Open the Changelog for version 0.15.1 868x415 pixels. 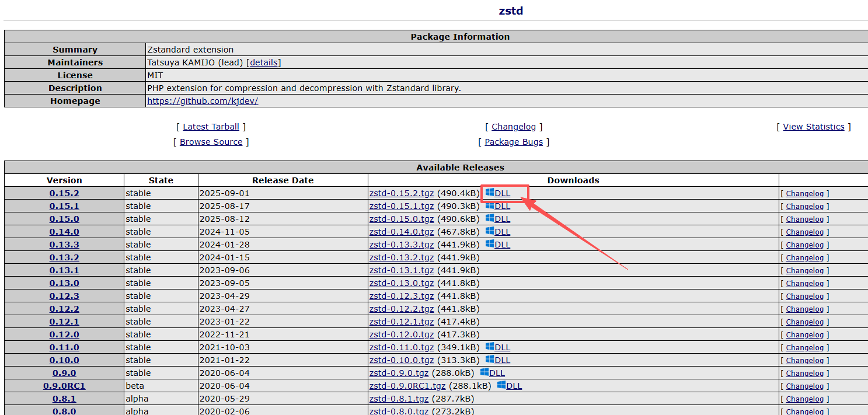[x=804, y=207]
